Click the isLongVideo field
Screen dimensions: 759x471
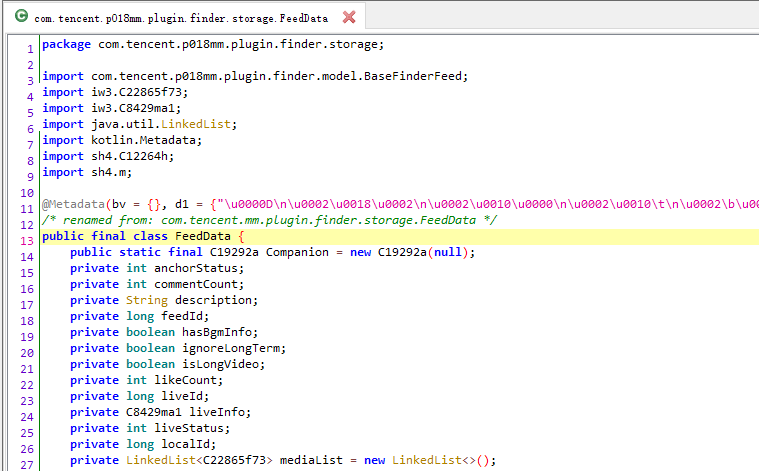[x=220, y=364]
